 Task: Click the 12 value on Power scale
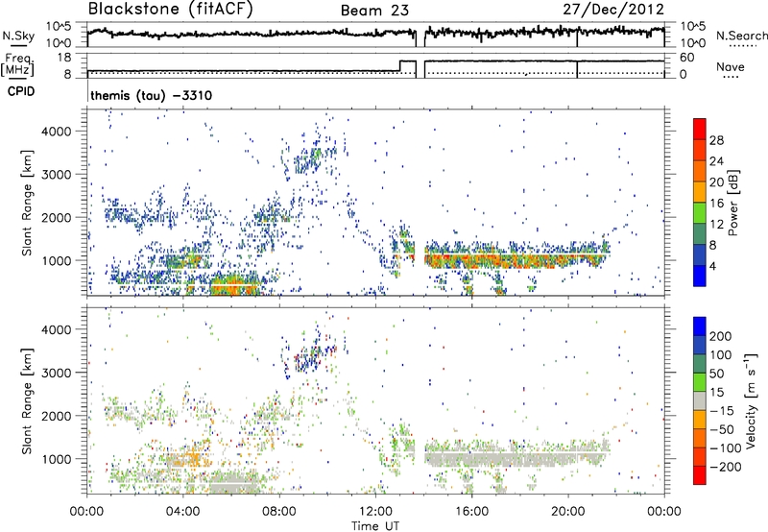[716, 225]
